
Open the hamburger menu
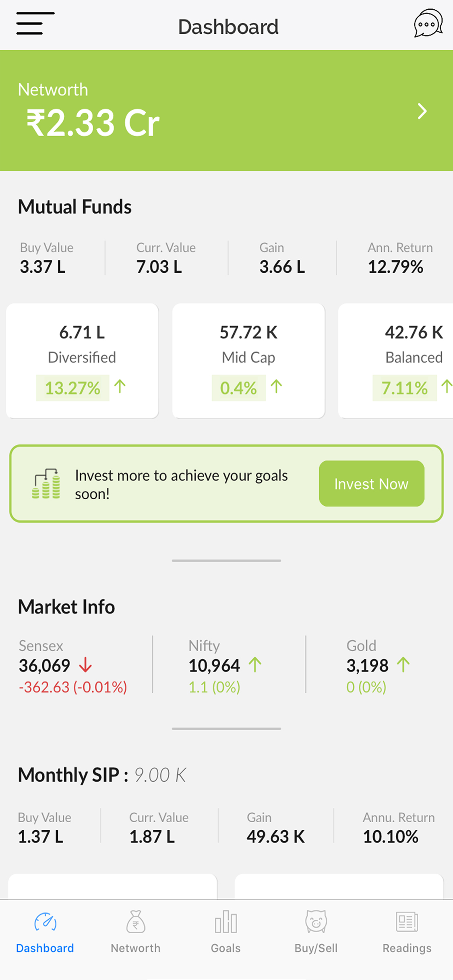tap(35, 23)
